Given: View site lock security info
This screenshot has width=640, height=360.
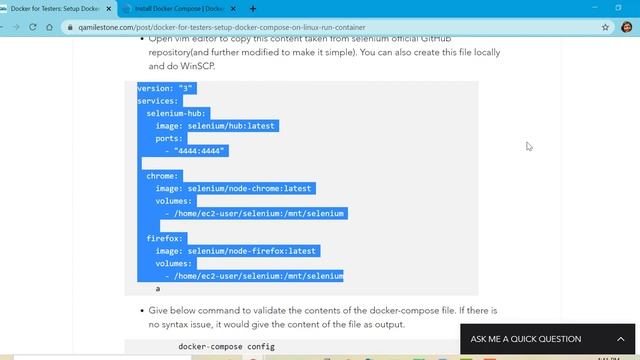Looking at the screenshot, I should tap(70, 27).
